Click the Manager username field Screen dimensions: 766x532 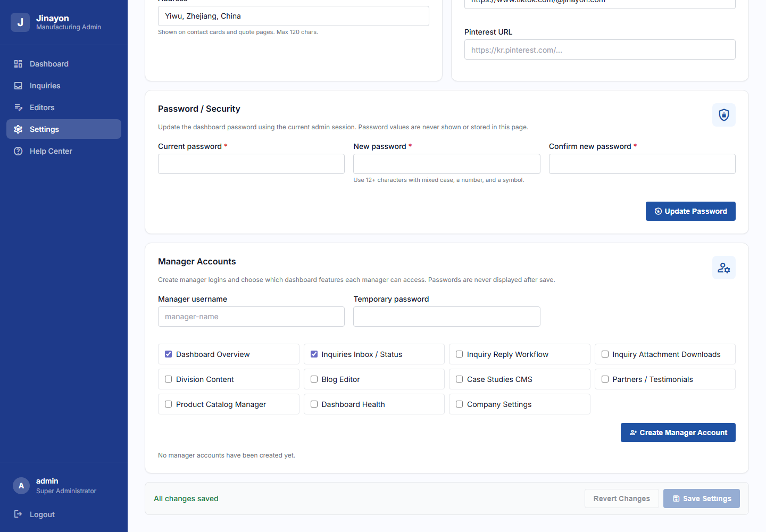[x=251, y=317]
